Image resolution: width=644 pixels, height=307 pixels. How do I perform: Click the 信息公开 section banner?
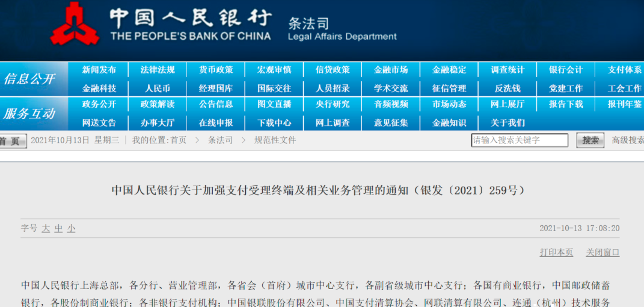coord(34,79)
